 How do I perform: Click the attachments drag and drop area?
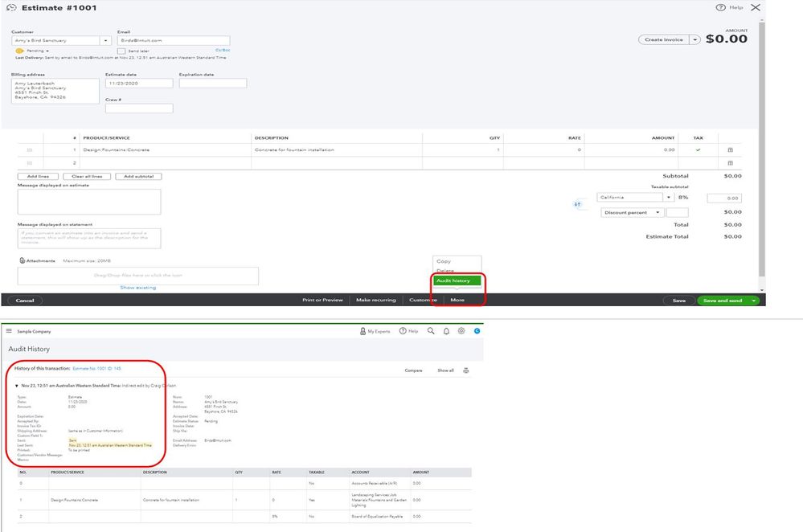click(138, 276)
